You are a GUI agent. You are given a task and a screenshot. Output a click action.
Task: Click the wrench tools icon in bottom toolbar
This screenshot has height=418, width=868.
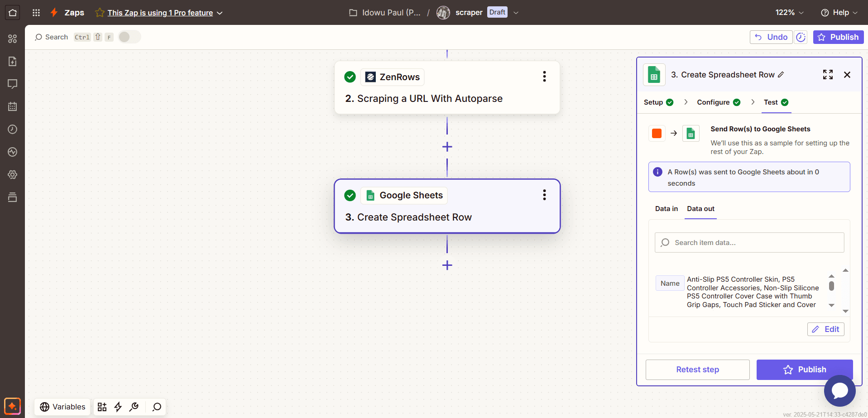tap(134, 407)
